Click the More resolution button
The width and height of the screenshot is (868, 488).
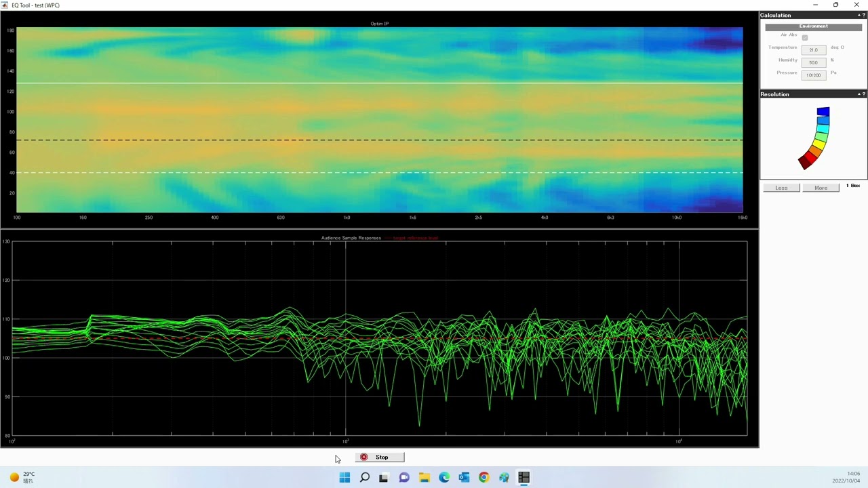point(821,188)
